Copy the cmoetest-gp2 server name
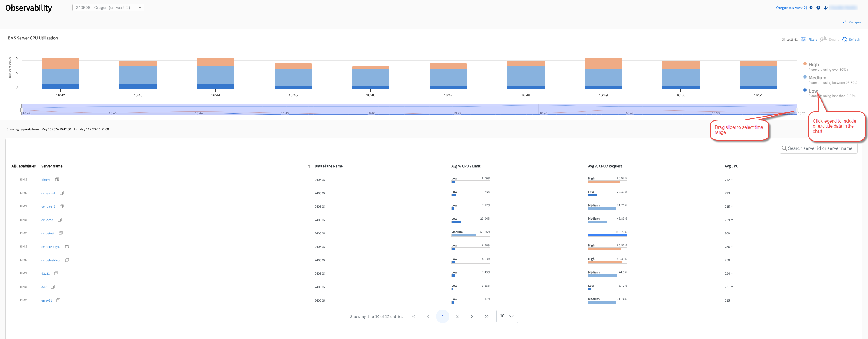Viewport: 868px width, 339px height. pyautogui.click(x=67, y=246)
